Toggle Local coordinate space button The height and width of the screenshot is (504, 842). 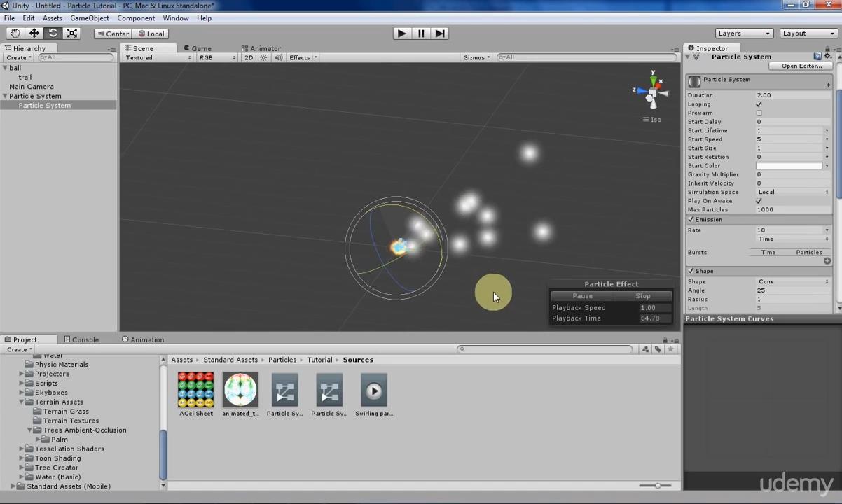click(x=151, y=34)
